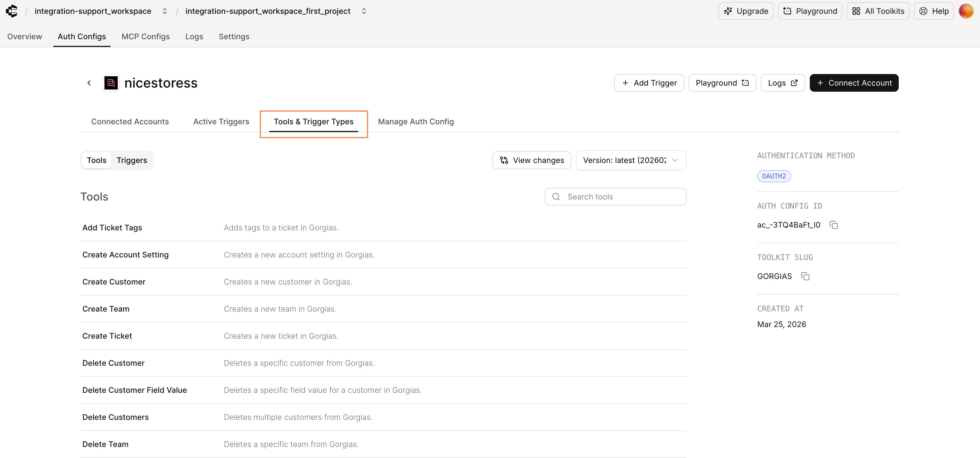
Task: Expand the project switcher chevron
Action: point(364,11)
